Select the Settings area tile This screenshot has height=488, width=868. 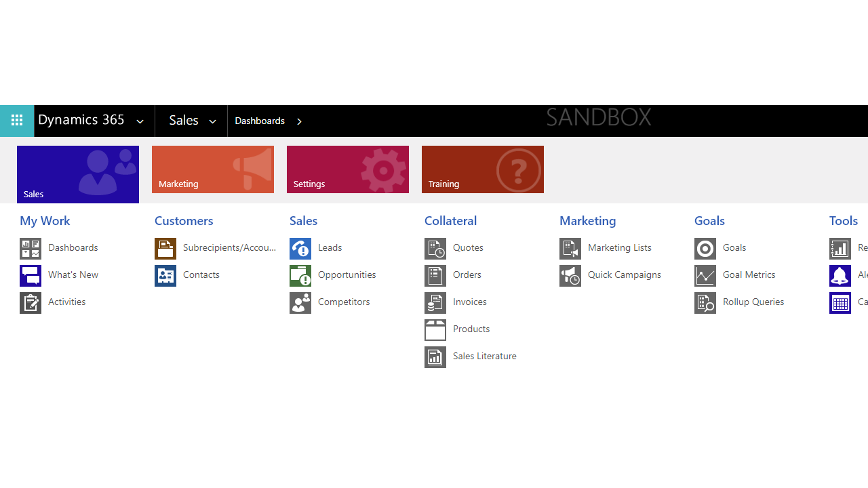point(348,169)
